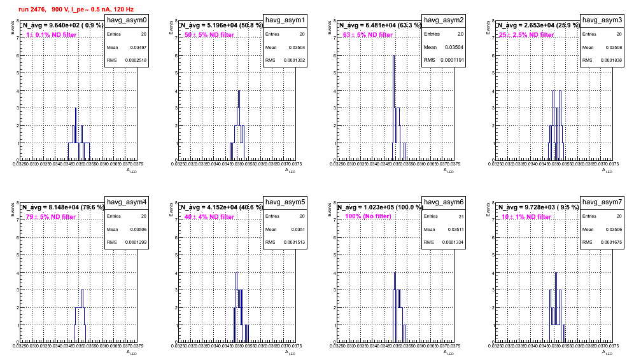This screenshot has height=364, width=634.
Task: Select Mean value 0.03497 in havg_asym0
Action: [138, 47]
